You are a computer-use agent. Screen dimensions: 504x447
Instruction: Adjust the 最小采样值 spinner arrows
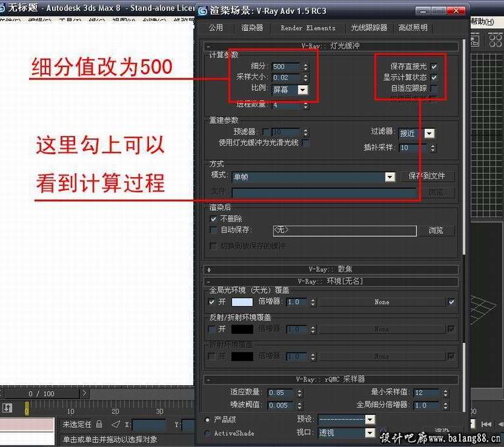[x=445, y=393]
